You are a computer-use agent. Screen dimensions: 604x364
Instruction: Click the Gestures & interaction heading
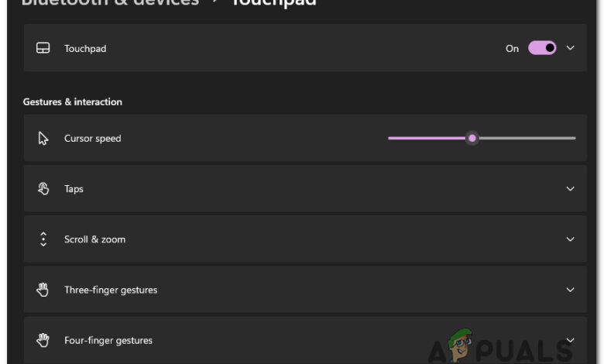[x=73, y=101]
